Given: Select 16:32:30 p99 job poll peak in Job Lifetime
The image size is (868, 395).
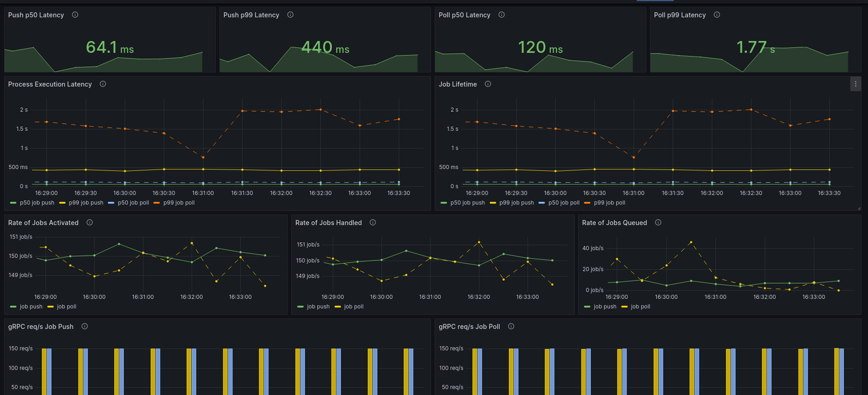Looking at the screenshot, I should [751, 109].
